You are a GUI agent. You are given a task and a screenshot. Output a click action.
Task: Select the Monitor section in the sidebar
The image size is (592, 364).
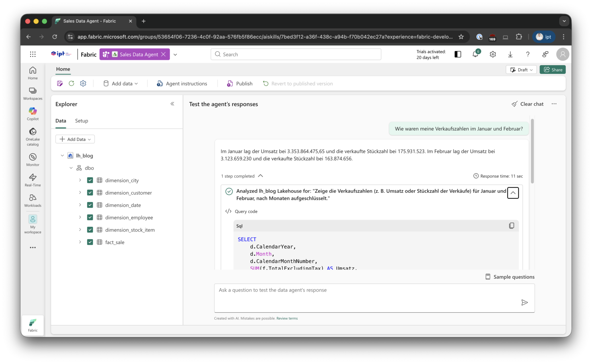[x=33, y=160]
